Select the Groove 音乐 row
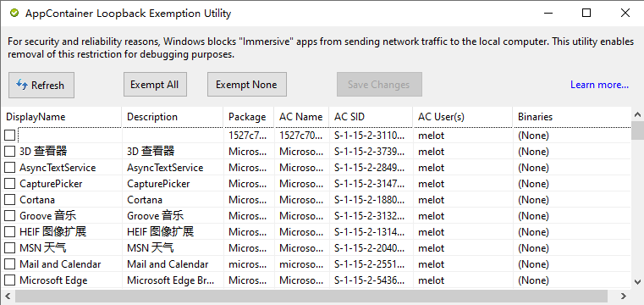Viewport: 644px width, 305px height. tap(316, 216)
